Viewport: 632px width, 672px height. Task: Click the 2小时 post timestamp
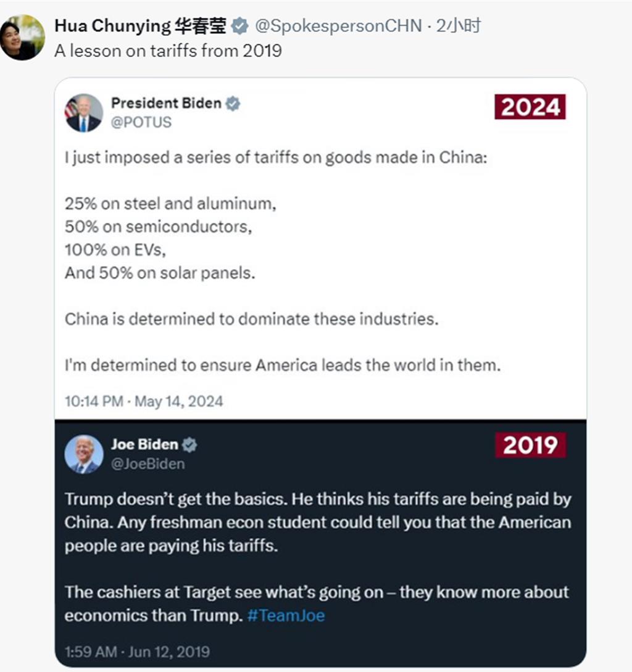click(459, 26)
